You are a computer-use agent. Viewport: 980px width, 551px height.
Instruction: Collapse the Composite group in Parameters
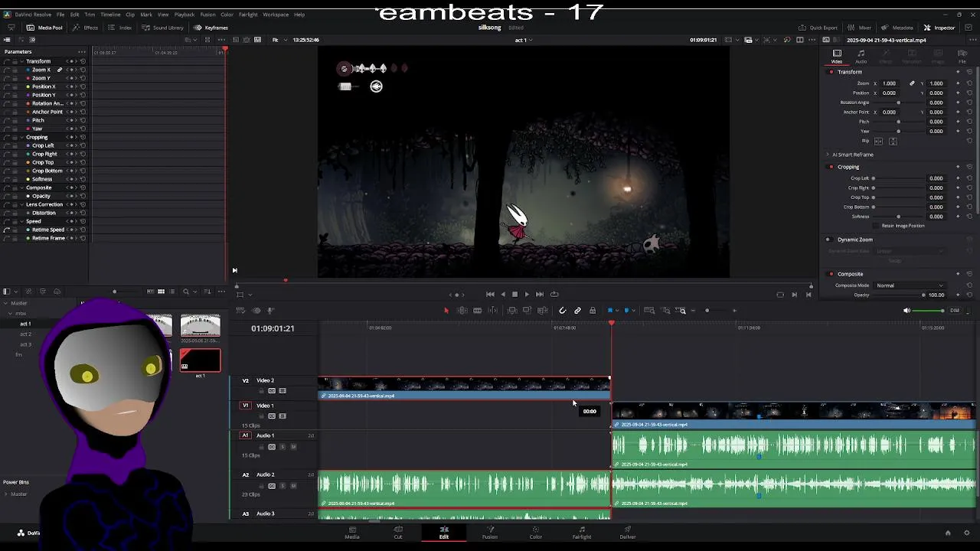pos(22,187)
